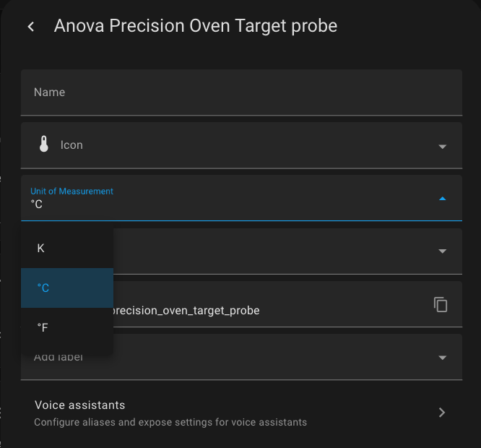
Task: Choose K from the unit list
Action: coord(67,249)
